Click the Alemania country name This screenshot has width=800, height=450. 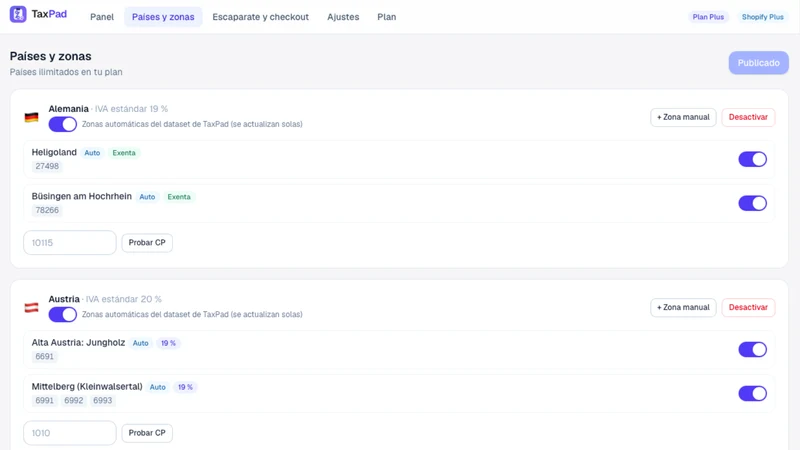tap(68, 109)
